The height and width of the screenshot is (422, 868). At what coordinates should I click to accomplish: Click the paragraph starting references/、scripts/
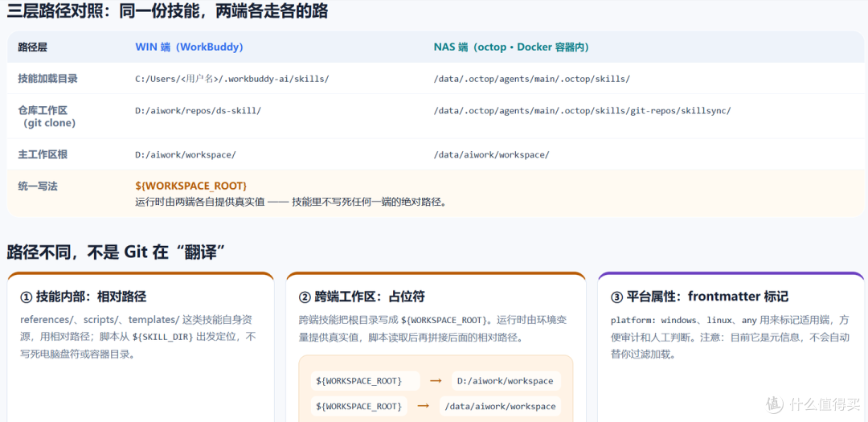click(x=138, y=337)
